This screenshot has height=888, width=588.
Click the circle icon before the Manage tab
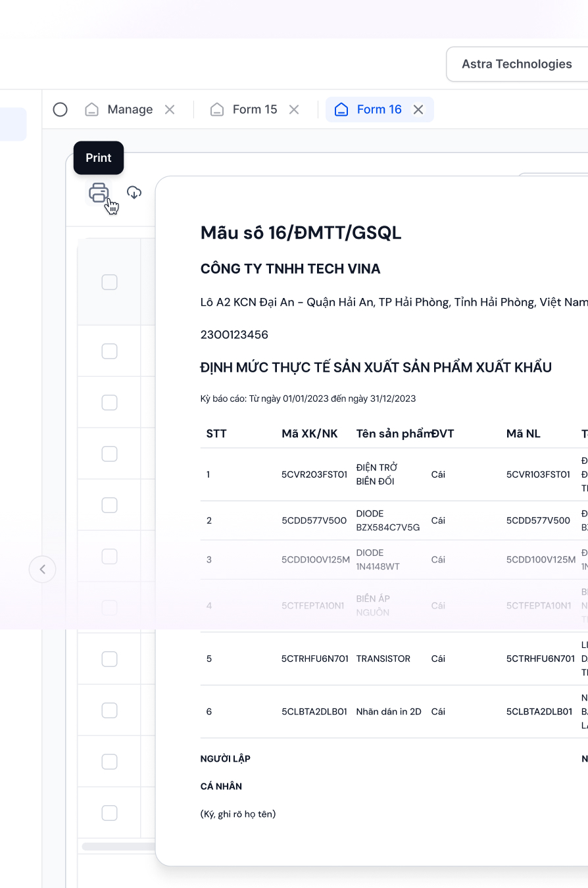[60, 110]
